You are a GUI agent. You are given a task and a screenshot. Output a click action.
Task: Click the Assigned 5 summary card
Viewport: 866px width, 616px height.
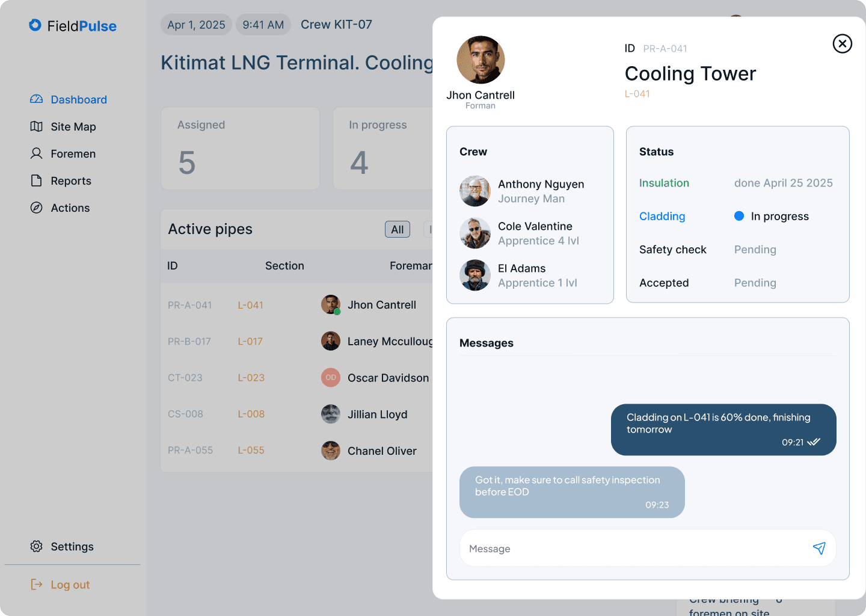click(x=241, y=148)
